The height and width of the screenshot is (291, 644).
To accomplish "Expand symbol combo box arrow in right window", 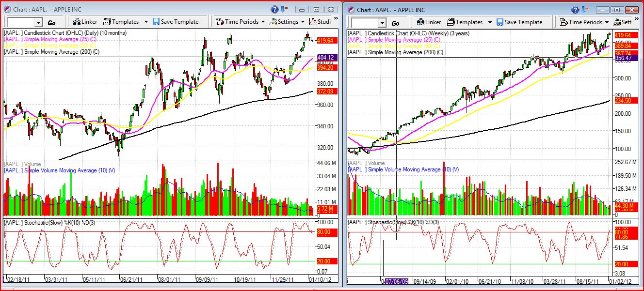I will click(x=382, y=23).
